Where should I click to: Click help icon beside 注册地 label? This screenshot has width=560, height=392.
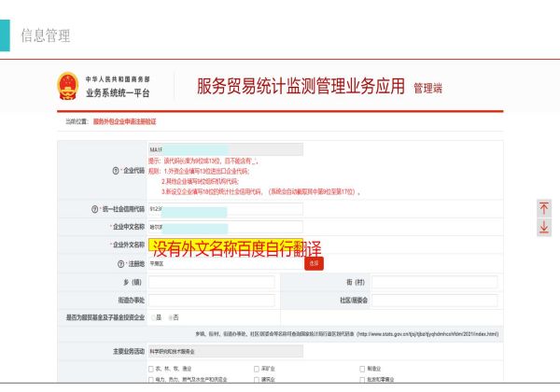[x=118, y=263]
